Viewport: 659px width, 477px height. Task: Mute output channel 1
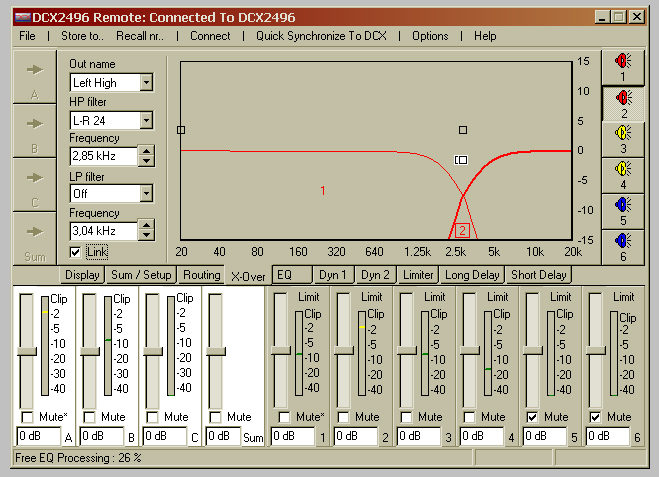tap(284, 417)
